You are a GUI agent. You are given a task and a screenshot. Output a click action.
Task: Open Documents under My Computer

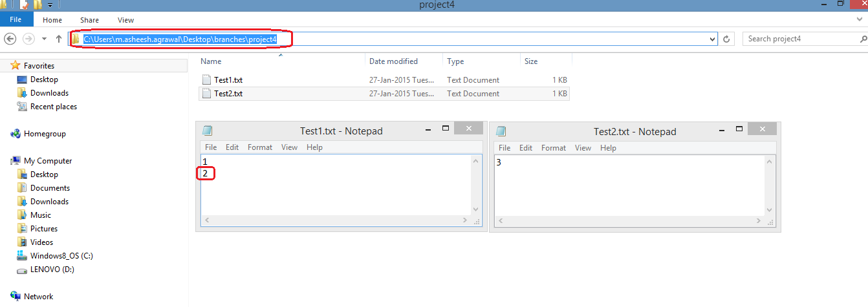(x=50, y=188)
